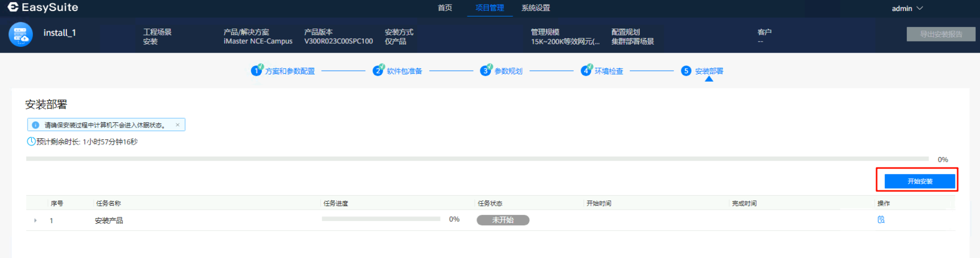Expand the 安装产品 task row
This screenshot has height=258, width=980.
[35, 221]
